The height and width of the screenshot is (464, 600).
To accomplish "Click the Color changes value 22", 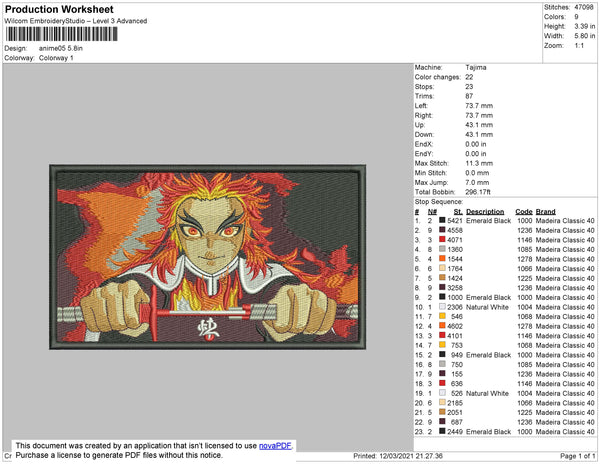I will coord(470,77).
